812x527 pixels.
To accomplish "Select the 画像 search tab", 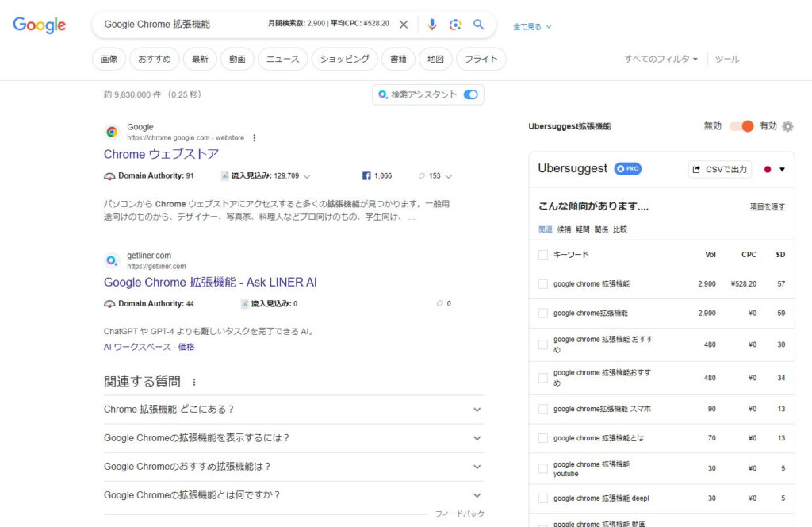I will 109,59.
